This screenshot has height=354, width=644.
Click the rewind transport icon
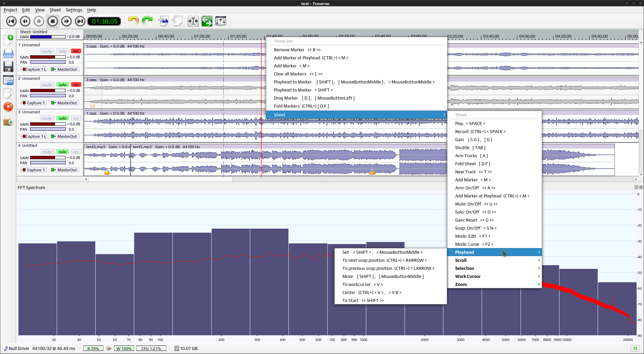25,21
